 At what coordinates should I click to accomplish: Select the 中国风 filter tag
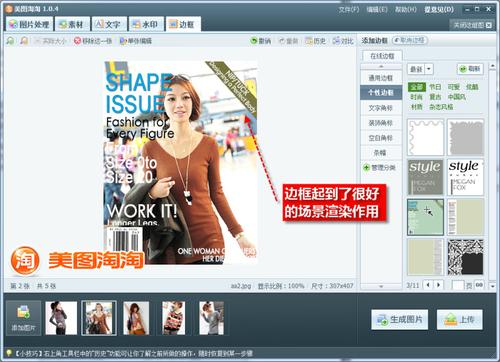tap(457, 97)
